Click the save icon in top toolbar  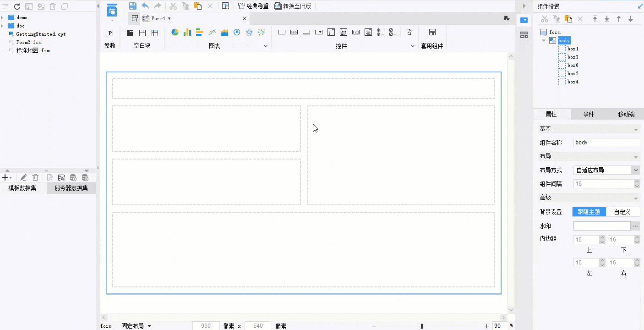[133, 6]
